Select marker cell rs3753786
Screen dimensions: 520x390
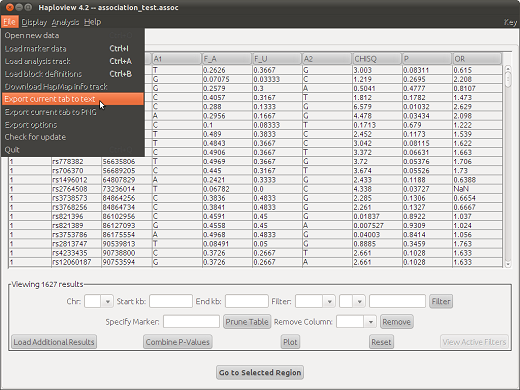click(76, 235)
